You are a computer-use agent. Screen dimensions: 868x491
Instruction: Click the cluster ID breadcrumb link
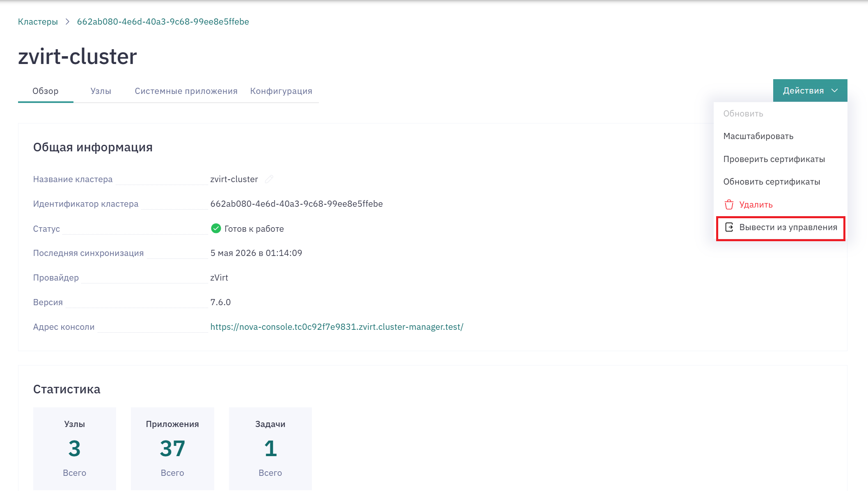(x=163, y=22)
